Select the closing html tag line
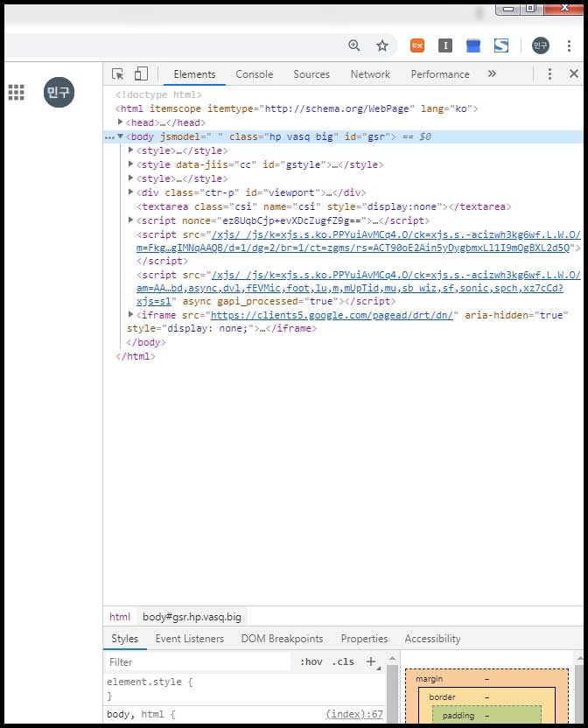The width and height of the screenshot is (588, 728). (x=136, y=357)
